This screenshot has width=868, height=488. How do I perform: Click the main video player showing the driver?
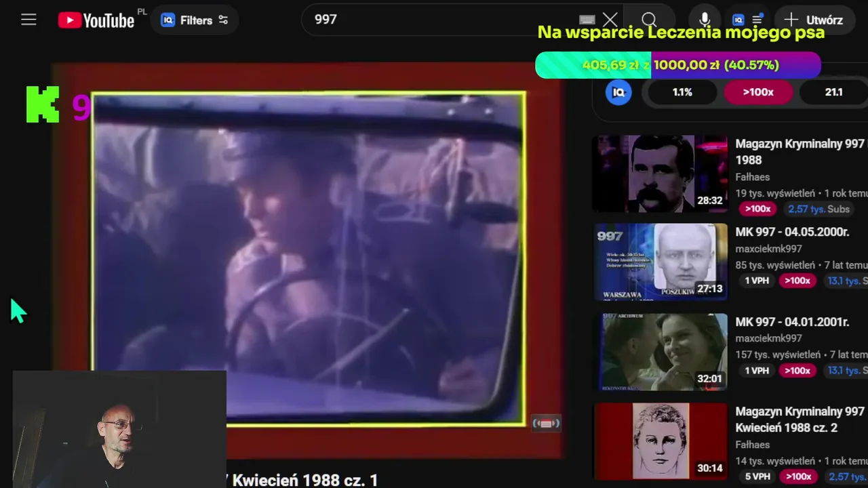309,259
